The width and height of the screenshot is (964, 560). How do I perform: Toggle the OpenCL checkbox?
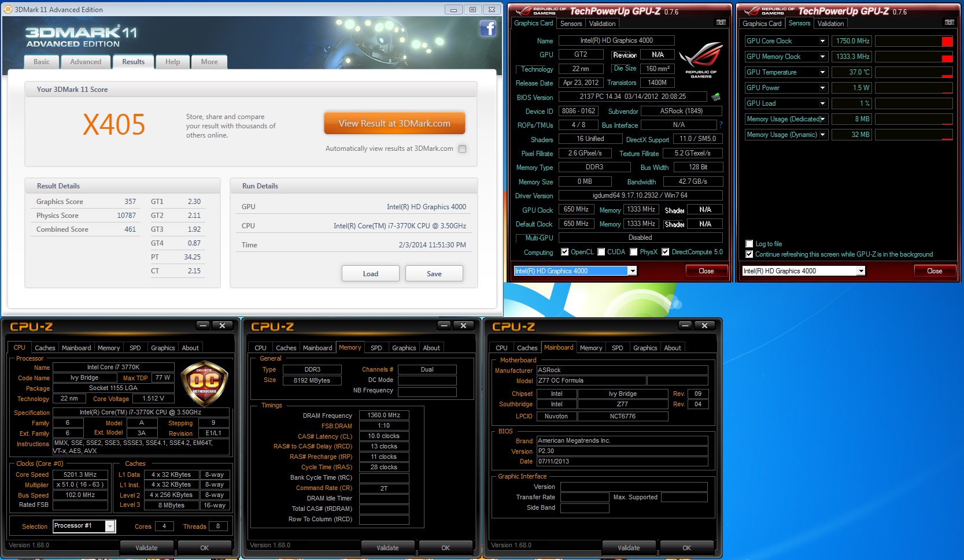565,252
